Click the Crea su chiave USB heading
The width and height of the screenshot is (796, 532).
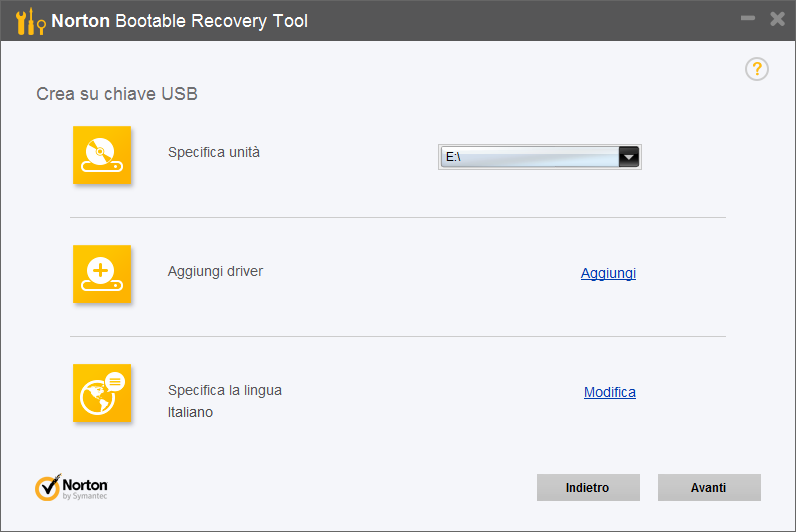point(117,94)
